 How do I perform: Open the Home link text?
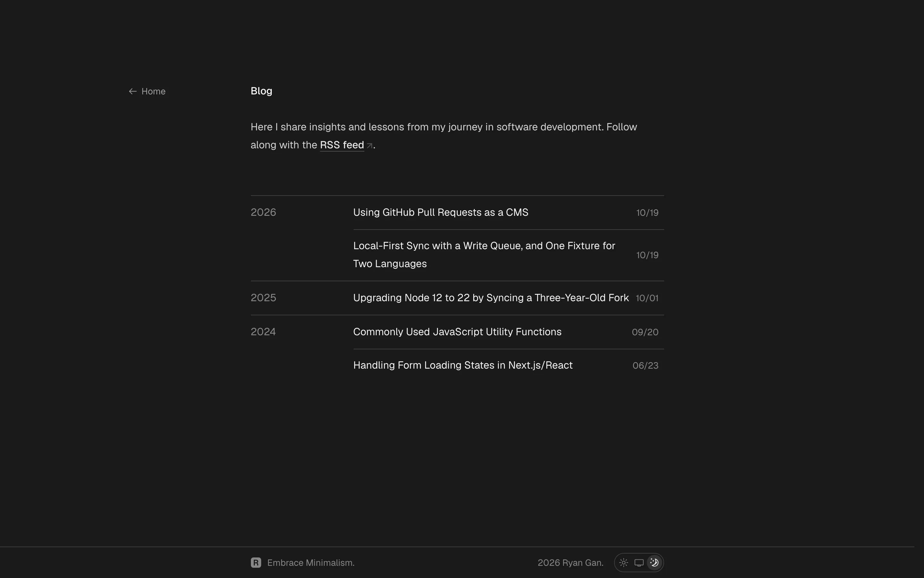[153, 92]
